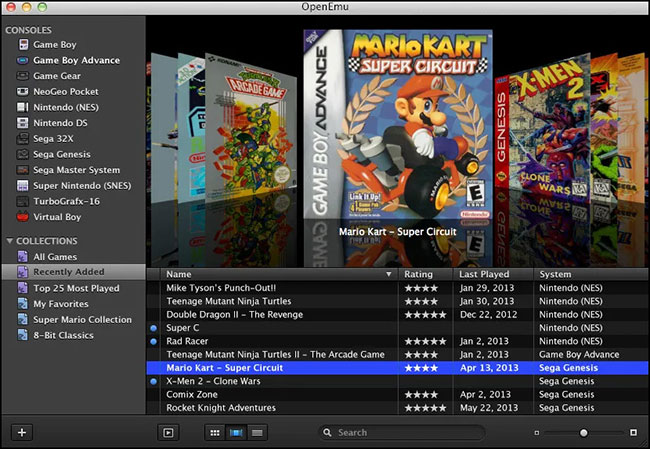Click the TurboGrafx-16 console icon

click(x=22, y=201)
